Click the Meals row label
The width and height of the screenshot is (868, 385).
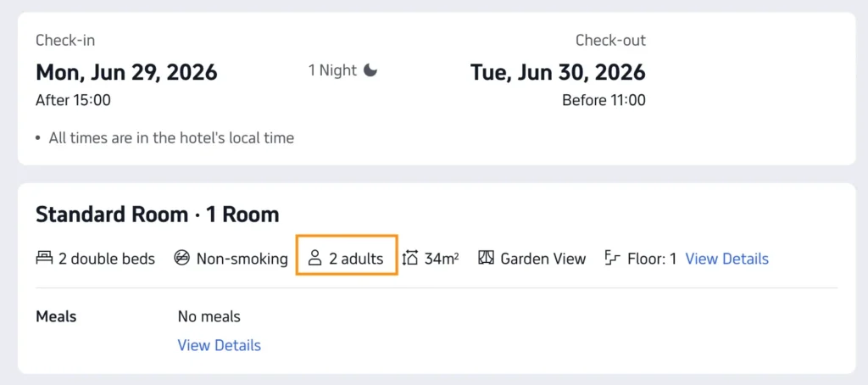56,316
